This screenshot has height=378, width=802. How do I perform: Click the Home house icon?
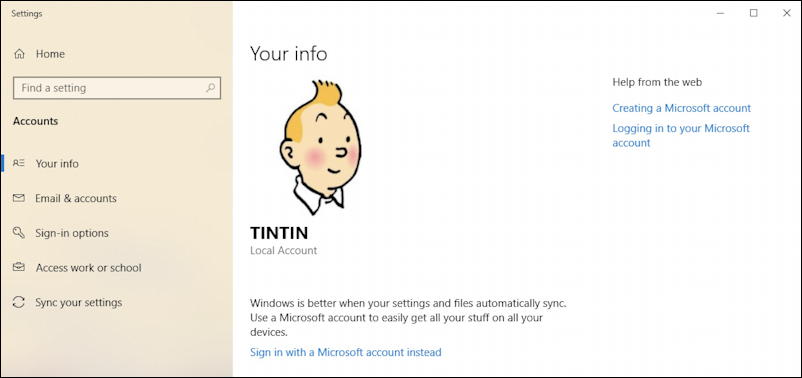pos(19,54)
